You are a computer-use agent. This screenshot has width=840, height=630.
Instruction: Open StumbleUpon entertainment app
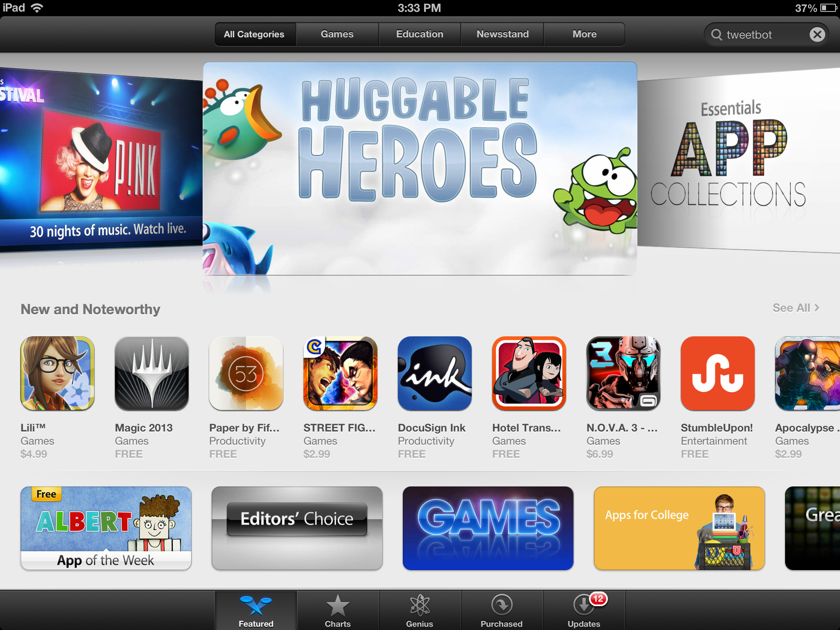coord(718,374)
